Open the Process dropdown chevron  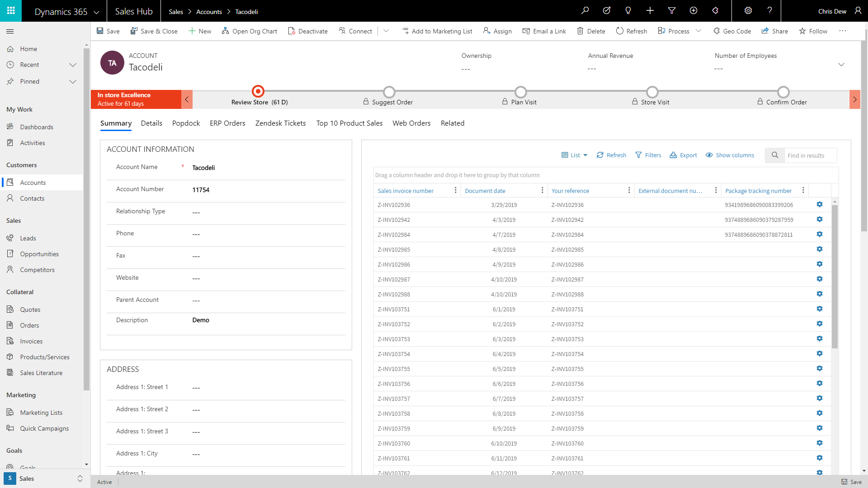pyautogui.click(x=698, y=31)
